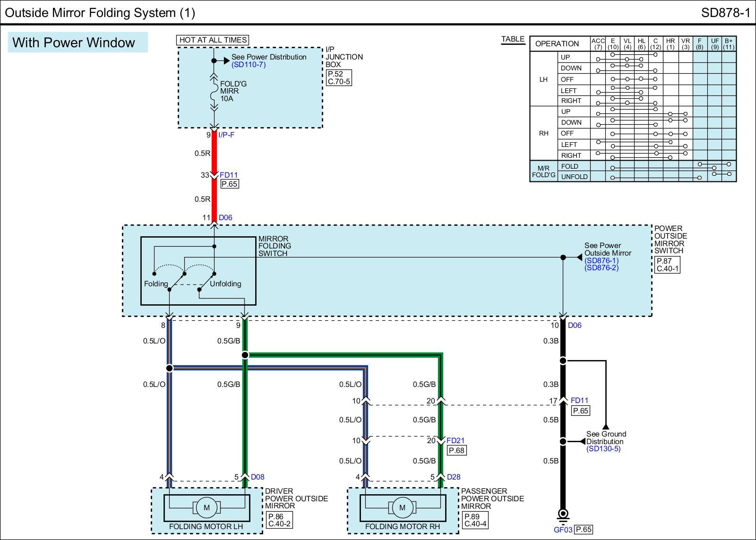Click the FD21 connector label
Screen dimensions: 756x540
tap(455, 441)
